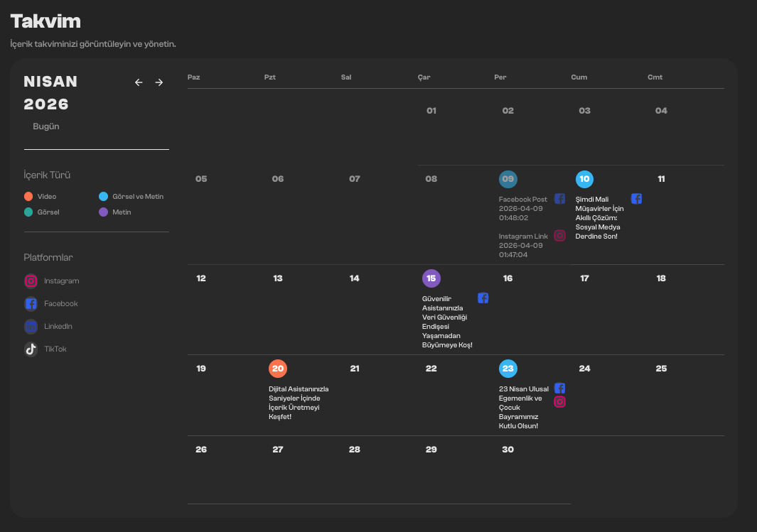Viewport: 757px width, 532px height.
Task: Select the blue date circle 23
Action: (508, 369)
